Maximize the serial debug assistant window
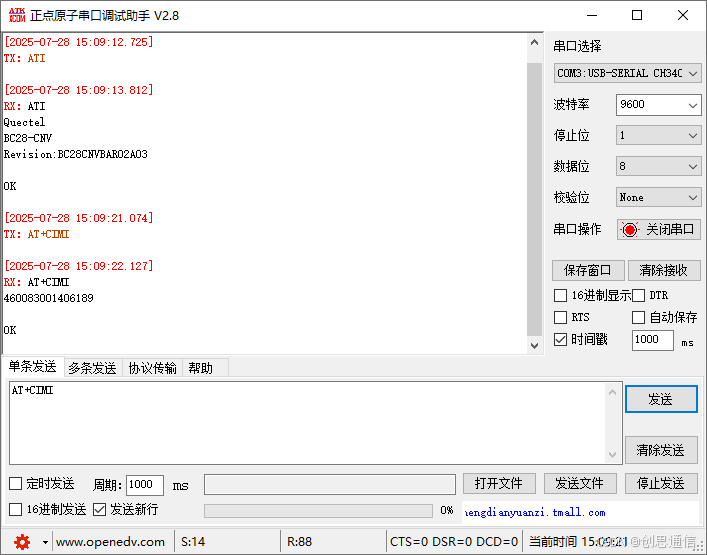The image size is (707, 555). [637, 15]
